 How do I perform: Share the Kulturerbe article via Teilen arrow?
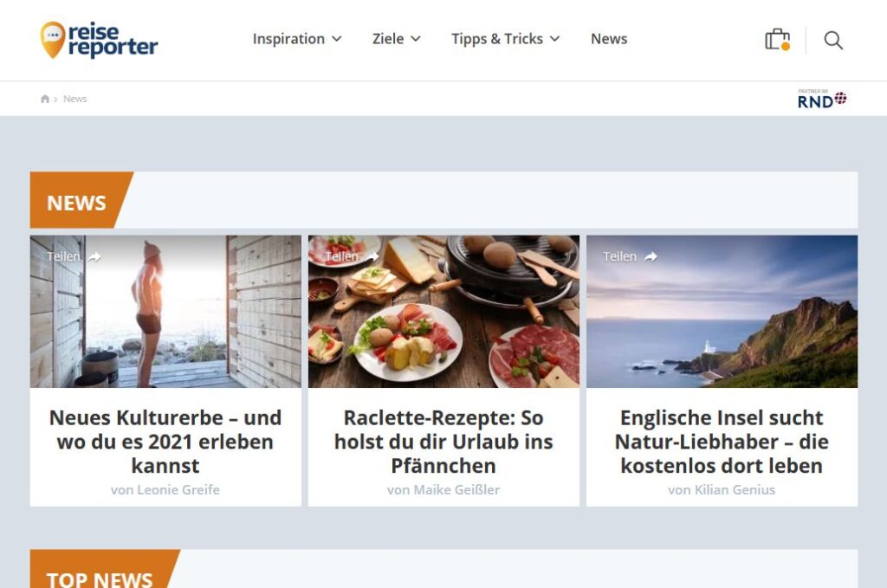74,256
